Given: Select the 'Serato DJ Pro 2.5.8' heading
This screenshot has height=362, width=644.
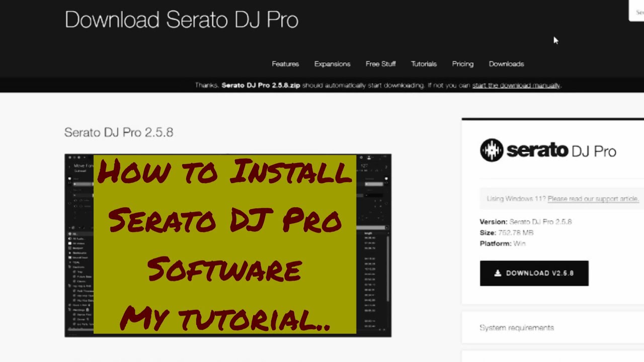Looking at the screenshot, I should point(119,132).
